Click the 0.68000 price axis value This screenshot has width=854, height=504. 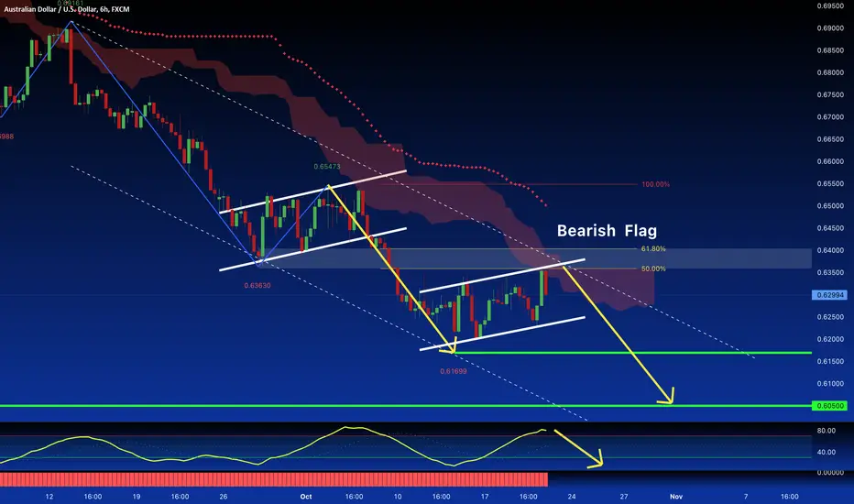click(x=830, y=72)
